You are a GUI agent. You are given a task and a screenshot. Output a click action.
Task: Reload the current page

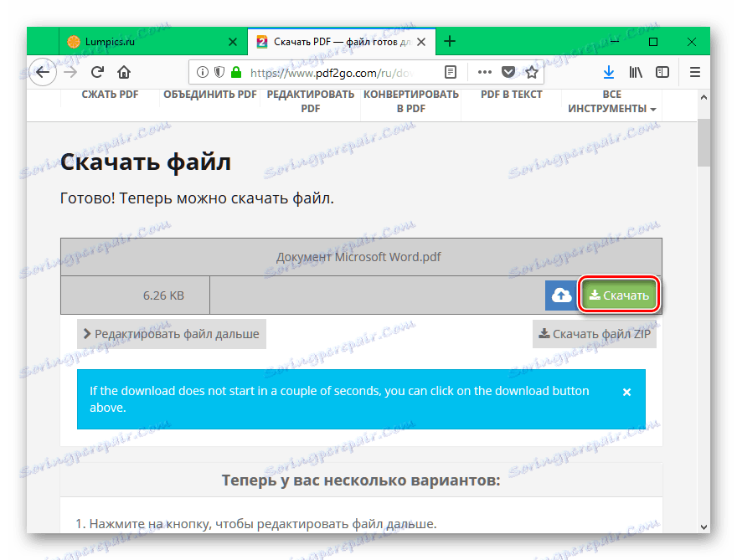pyautogui.click(x=96, y=72)
